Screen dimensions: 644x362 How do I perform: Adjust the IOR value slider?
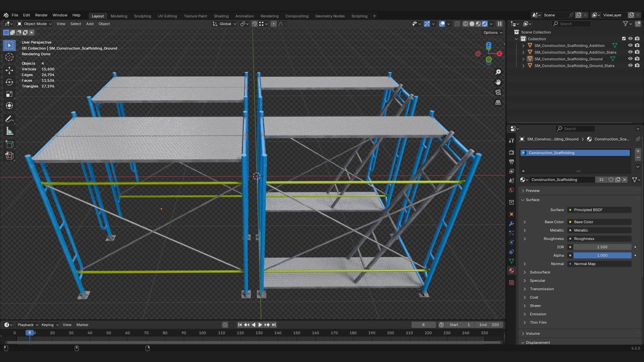click(x=602, y=247)
